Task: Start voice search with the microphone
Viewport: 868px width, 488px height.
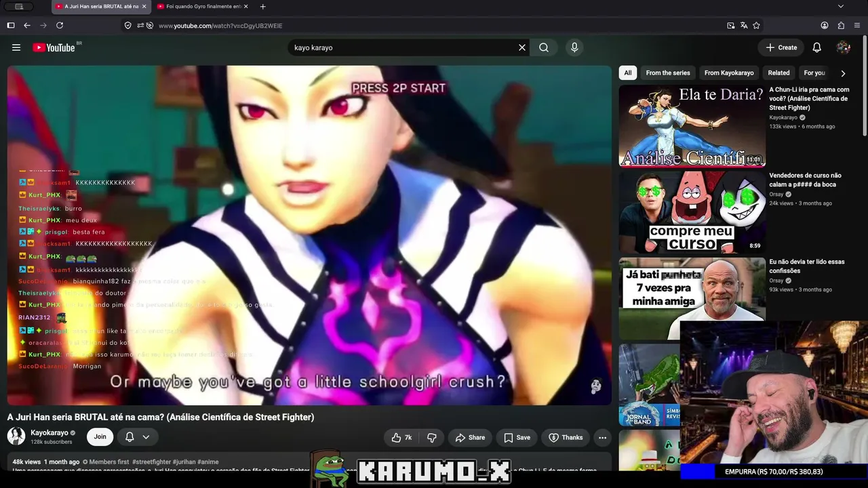Action: [x=574, y=47]
